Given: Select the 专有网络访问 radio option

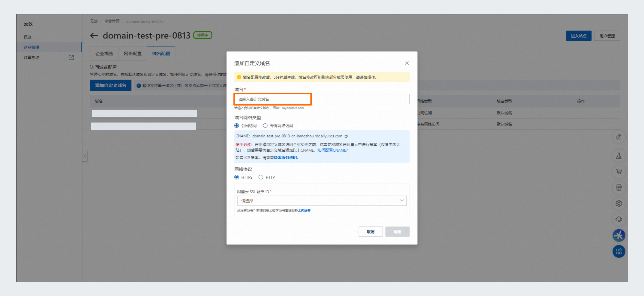Looking at the screenshot, I should click(x=265, y=126).
